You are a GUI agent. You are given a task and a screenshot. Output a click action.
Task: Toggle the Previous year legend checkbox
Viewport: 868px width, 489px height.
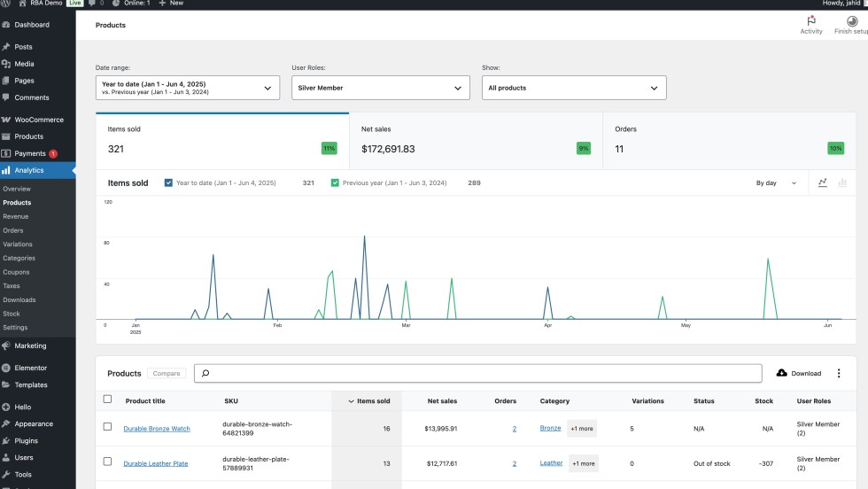(x=335, y=182)
